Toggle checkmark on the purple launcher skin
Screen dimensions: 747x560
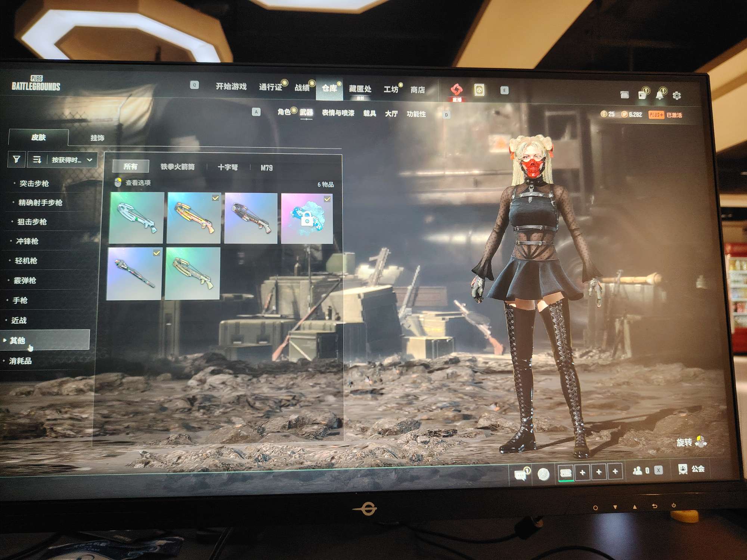(x=157, y=253)
